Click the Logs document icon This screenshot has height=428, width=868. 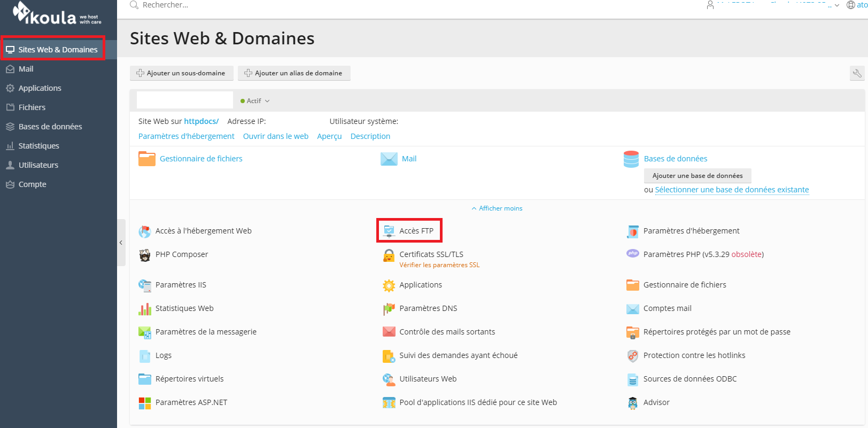click(x=145, y=356)
